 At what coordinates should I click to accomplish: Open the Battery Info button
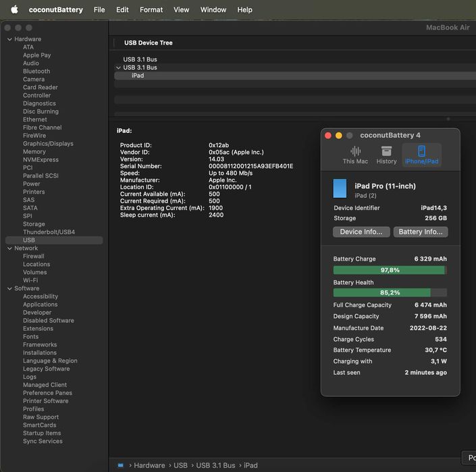point(419,232)
